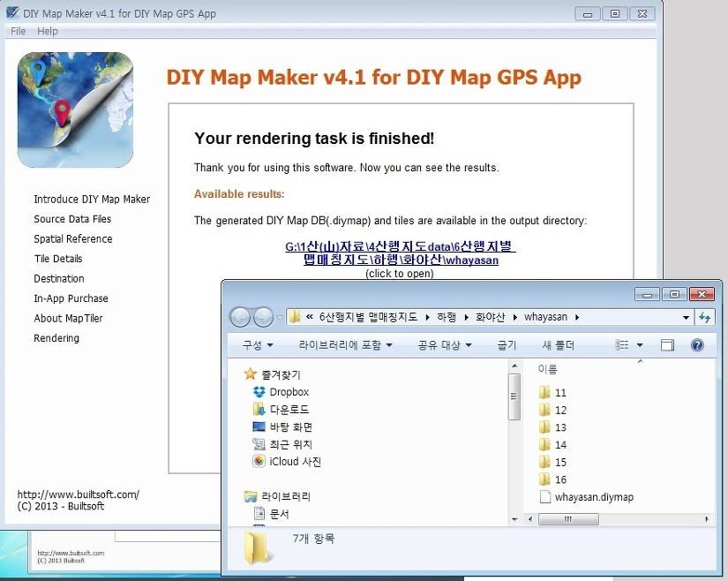Select folder 16 in file list
Image resolution: width=728 pixels, height=581 pixels.
[x=553, y=479]
